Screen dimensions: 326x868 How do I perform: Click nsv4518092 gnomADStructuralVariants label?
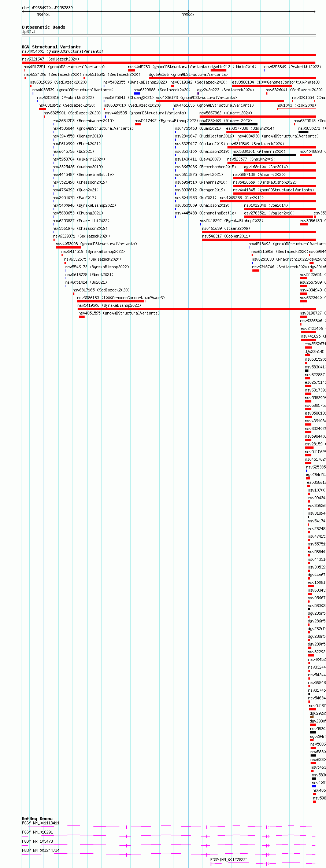287,244
